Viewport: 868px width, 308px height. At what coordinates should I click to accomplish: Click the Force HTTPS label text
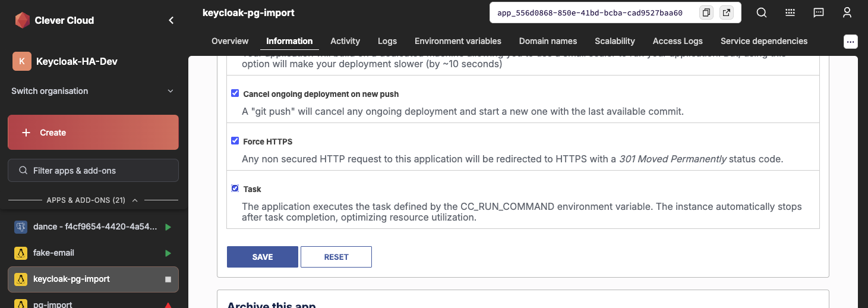click(268, 142)
